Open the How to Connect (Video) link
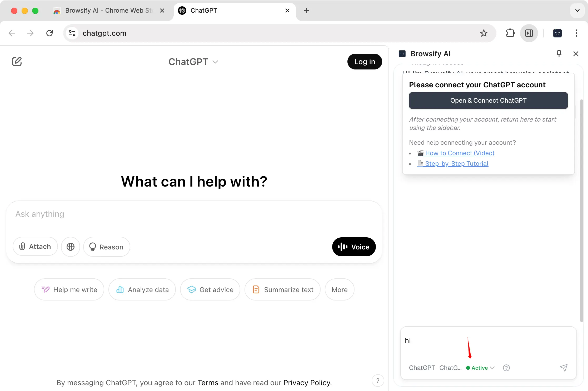 [x=456, y=153]
